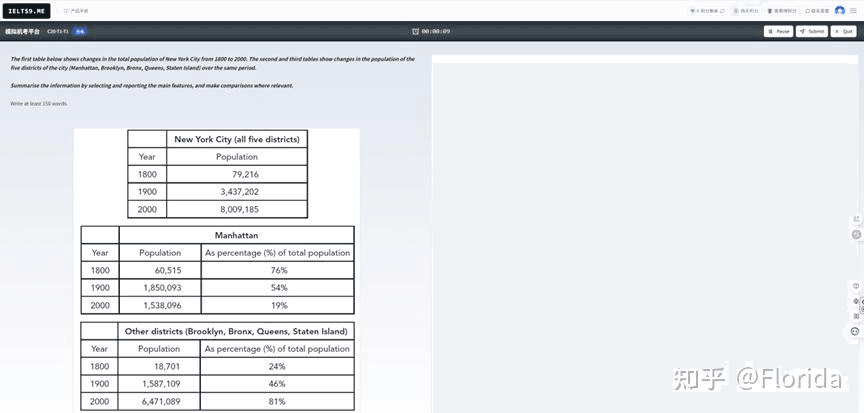The width and height of the screenshot is (864, 413).
Task: Click the mock exam platform title
Action: click(22, 31)
